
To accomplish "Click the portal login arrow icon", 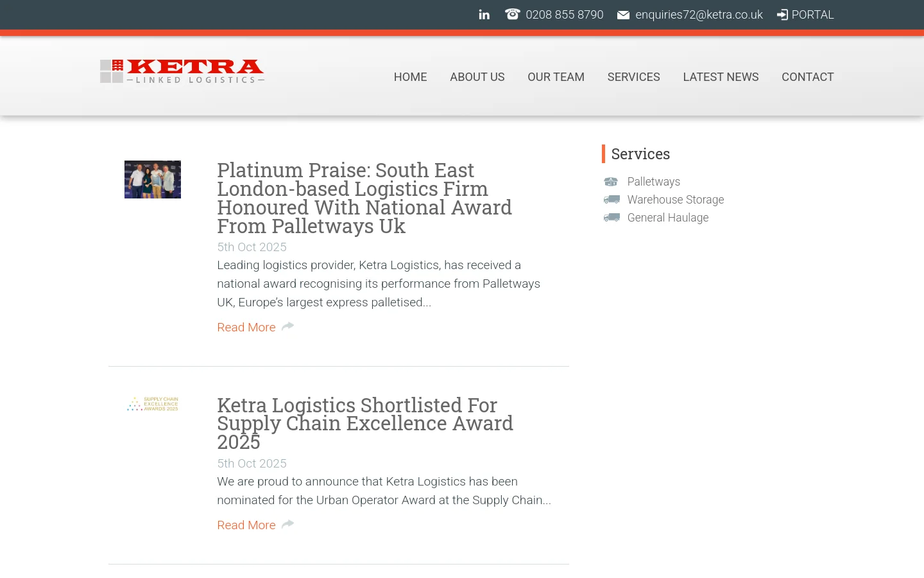I will tap(782, 15).
